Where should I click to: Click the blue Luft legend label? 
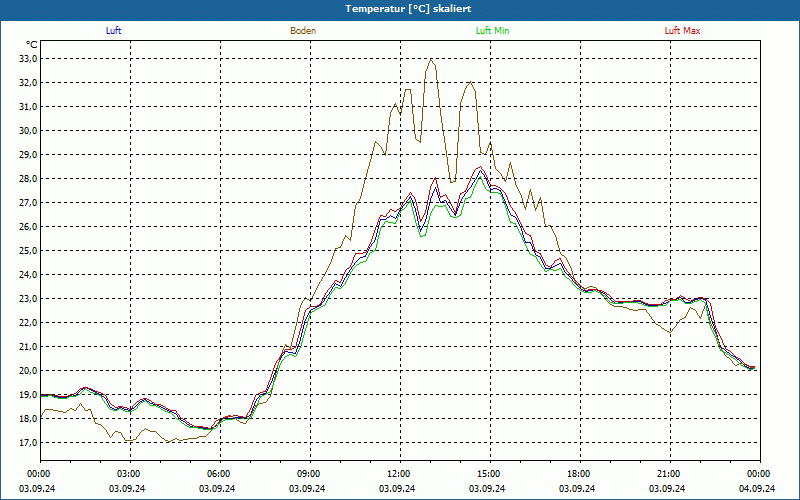point(113,31)
